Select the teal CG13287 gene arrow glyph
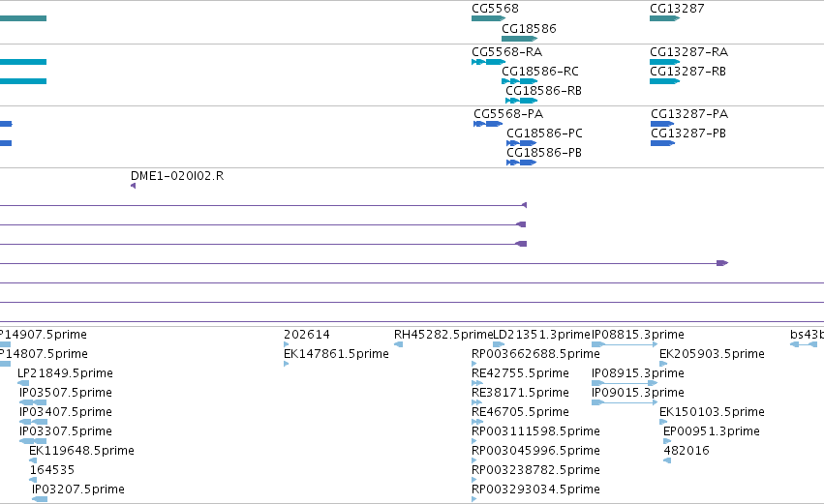 (x=665, y=18)
